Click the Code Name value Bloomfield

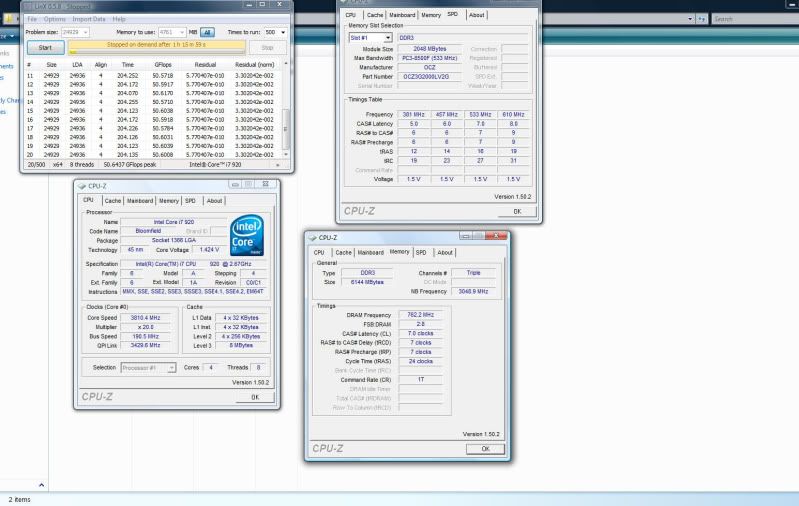coord(148,231)
